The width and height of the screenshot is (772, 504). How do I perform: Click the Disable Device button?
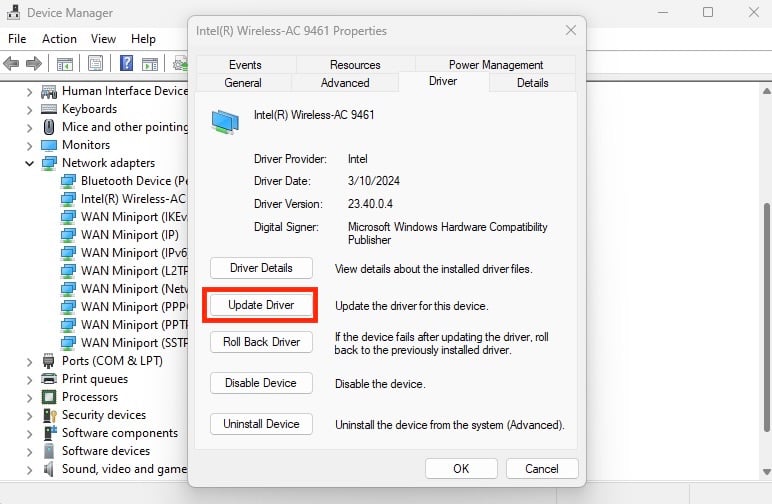[261, 383]
